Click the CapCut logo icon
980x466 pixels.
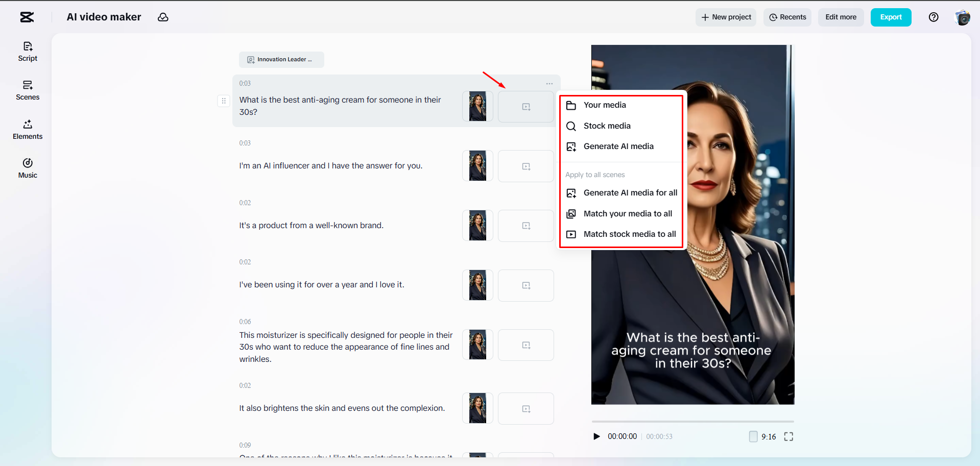click(x=27, y=17)
